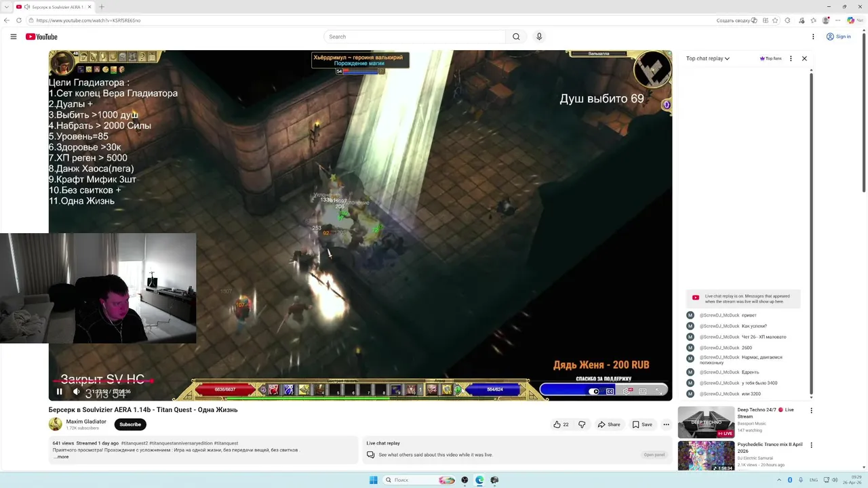
Task: Select the Берсерк в Soulvizier browser tab
Action: [54, 7]
